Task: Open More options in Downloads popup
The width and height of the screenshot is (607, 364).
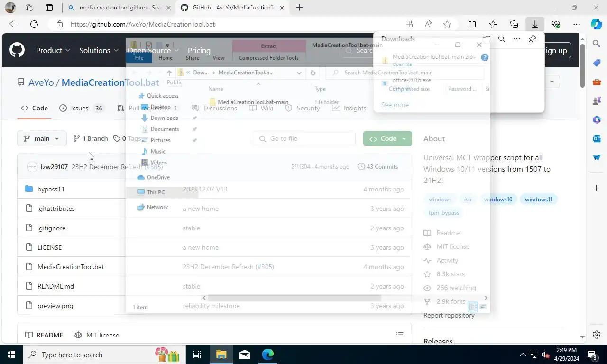Action: coord(517,39)
